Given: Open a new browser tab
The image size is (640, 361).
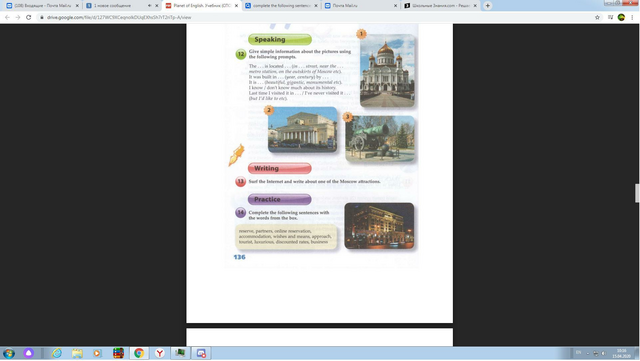Looking at the screenshot, I should [487, 6].
